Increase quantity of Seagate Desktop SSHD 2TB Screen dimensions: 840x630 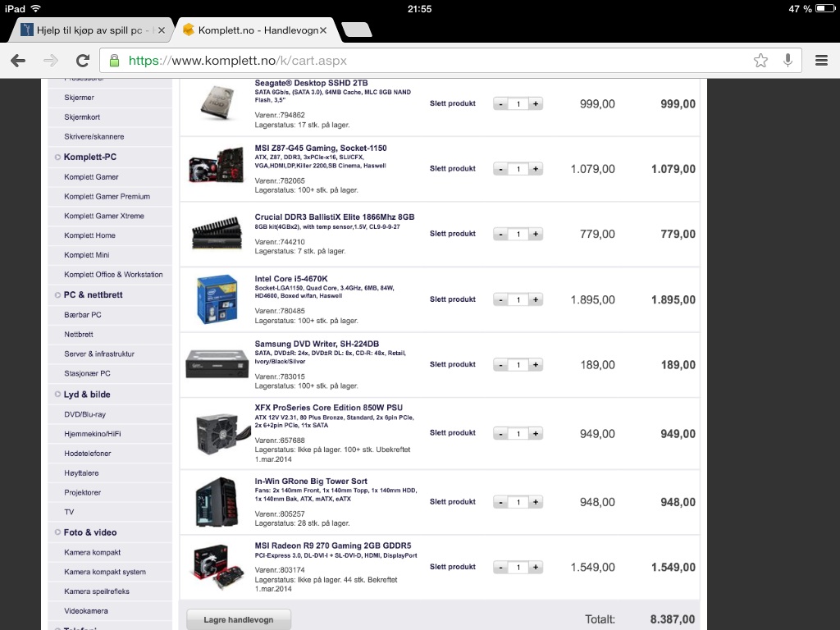536,104
